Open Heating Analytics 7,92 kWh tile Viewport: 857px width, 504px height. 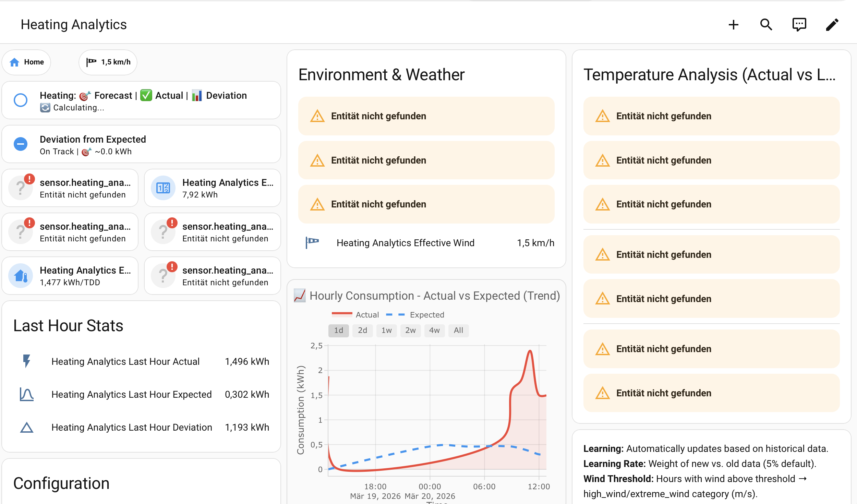pos(213,188)
